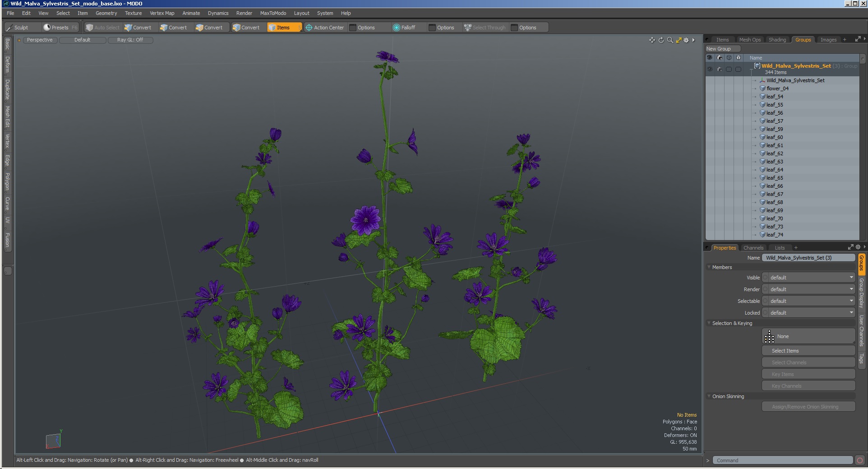Open the Selectable dropdown set to default
The height and width of the screenshot is (469, 868).
pyautogui.click(x=812, y=301)
